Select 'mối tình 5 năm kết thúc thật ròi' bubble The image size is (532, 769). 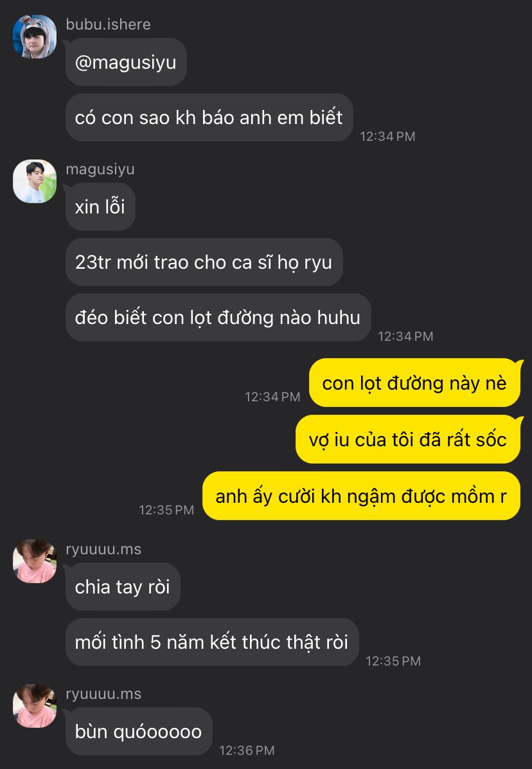click(212, 642)
